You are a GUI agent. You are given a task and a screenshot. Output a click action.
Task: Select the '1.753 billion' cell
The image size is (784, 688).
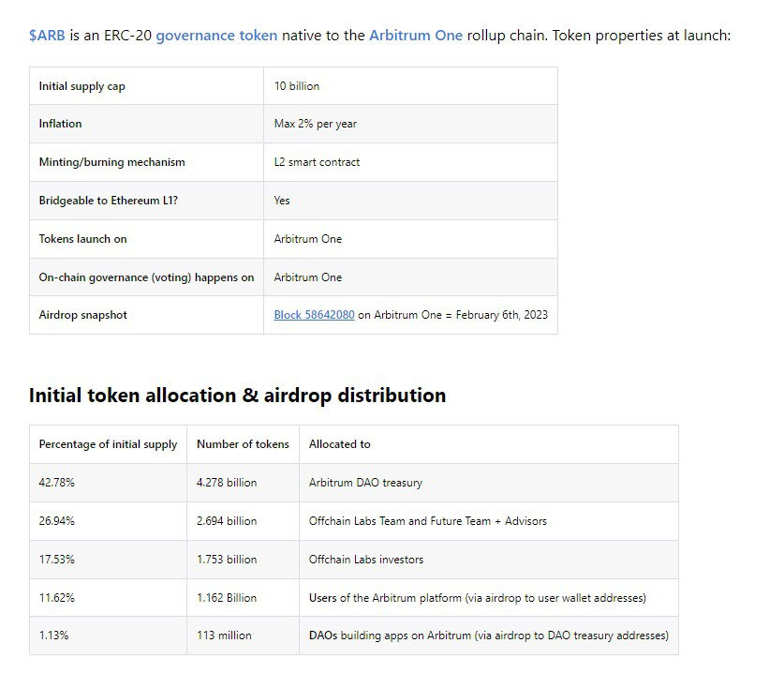click(x=243, y=560)
